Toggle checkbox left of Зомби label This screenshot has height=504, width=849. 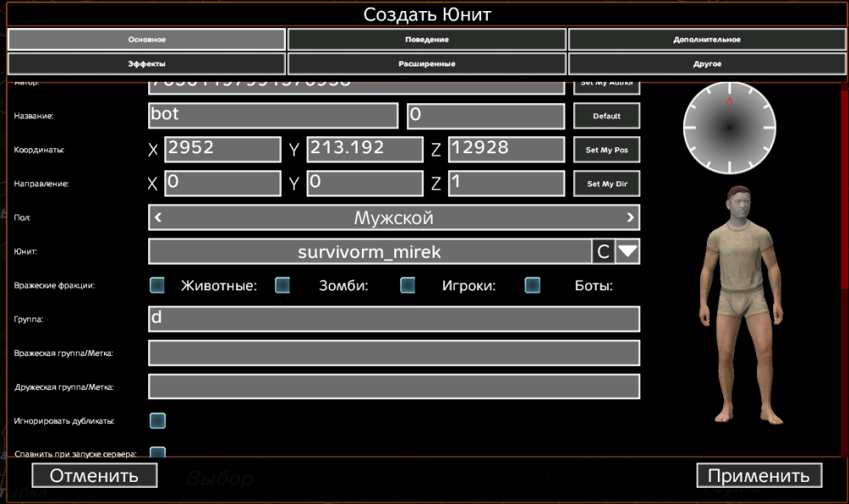click(x=282, y=285)
